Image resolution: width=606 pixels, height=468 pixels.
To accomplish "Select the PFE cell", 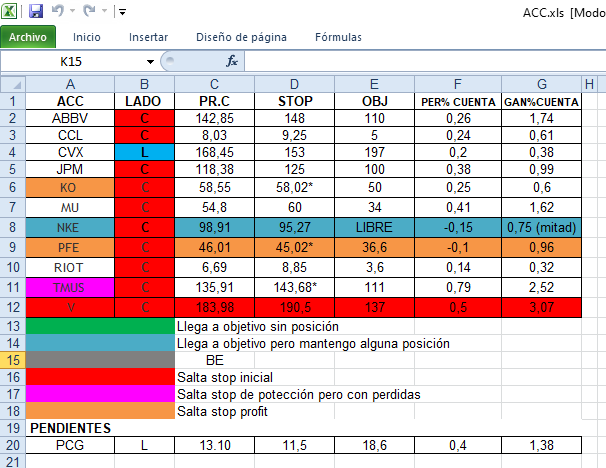I will click(x=70, y=247).
